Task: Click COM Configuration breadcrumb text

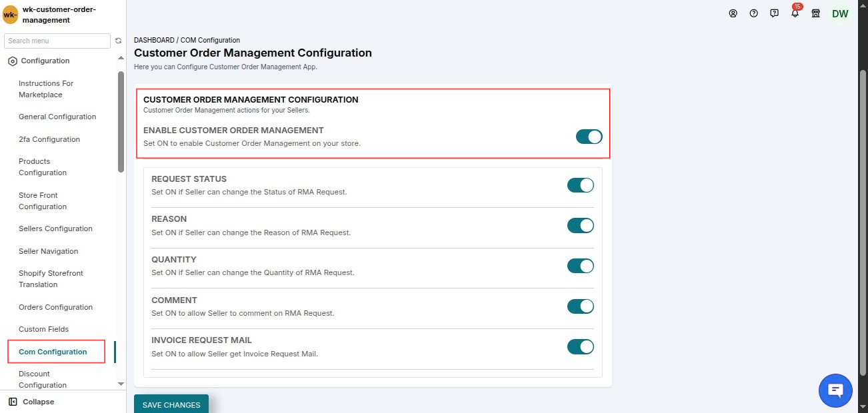Action: pos(210,41)
